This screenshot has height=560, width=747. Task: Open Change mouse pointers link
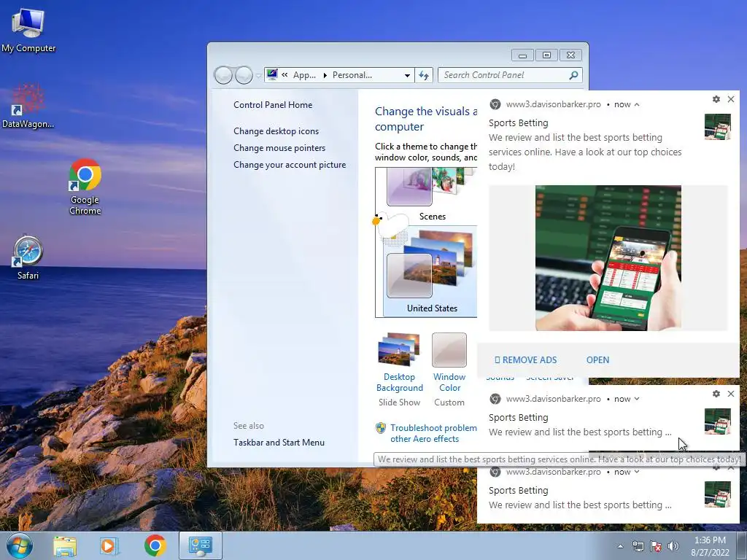click(x=279, y=147)
